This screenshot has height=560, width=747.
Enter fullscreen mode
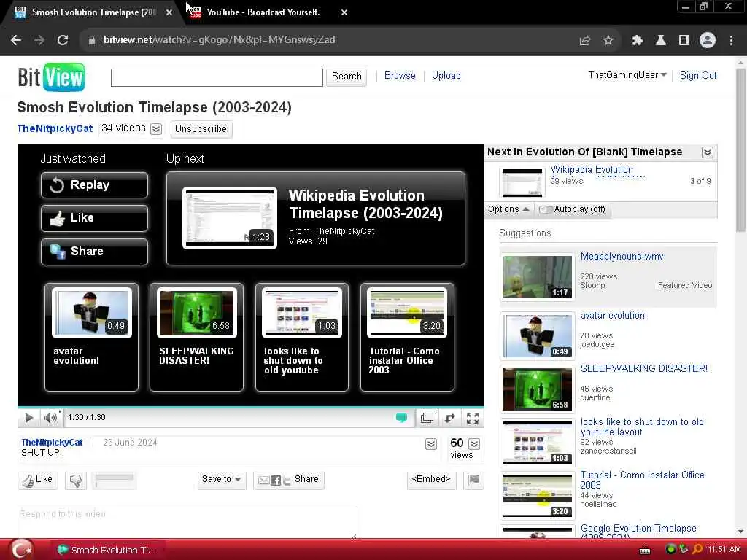pyautogui.click(x=473, y=418)
